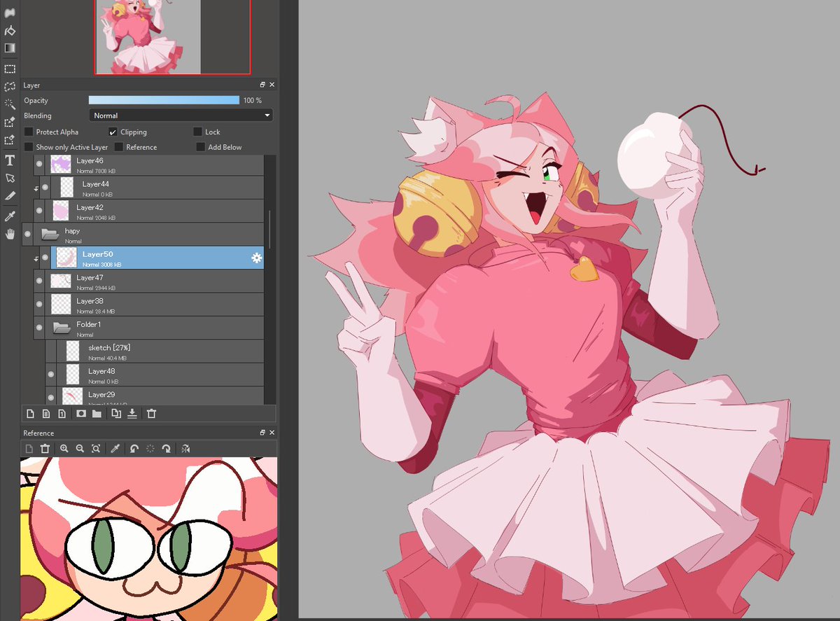Viewport: 840px width, 621px height.
Task: Enable the Lock checkbox
Action: (198, 132)
